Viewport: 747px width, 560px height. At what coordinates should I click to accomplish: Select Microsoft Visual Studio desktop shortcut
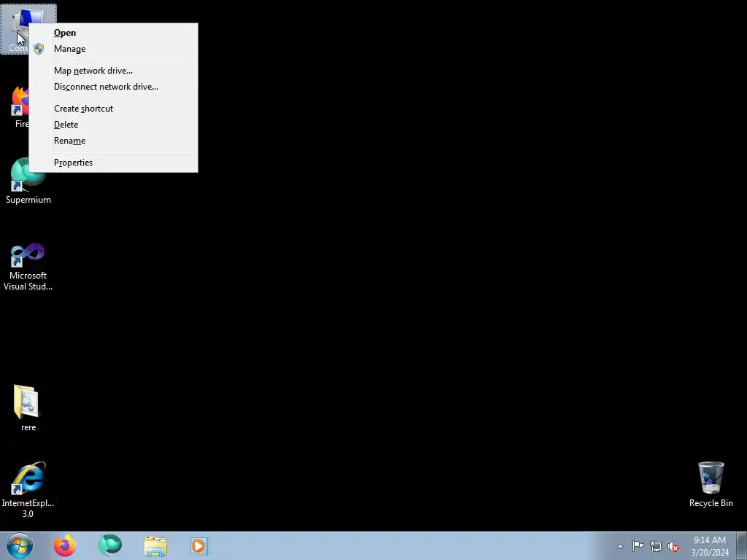pyautogui.click(x=28, y=267)
